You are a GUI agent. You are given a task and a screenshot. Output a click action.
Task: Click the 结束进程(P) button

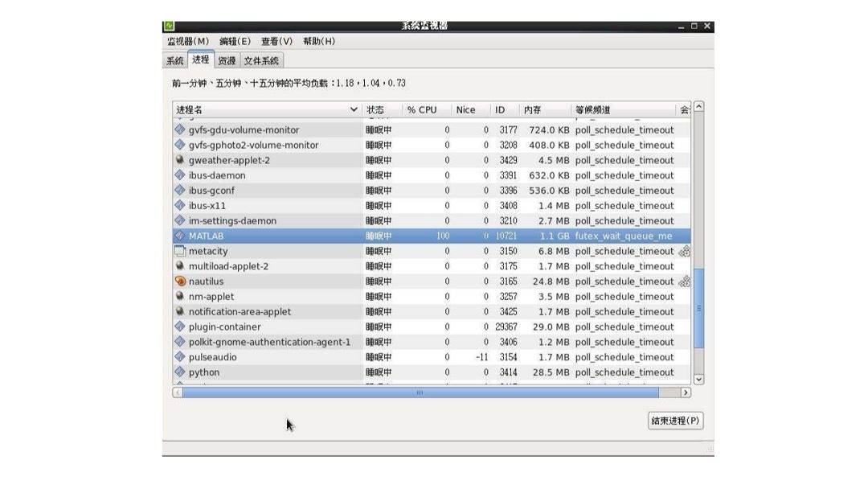674,421
